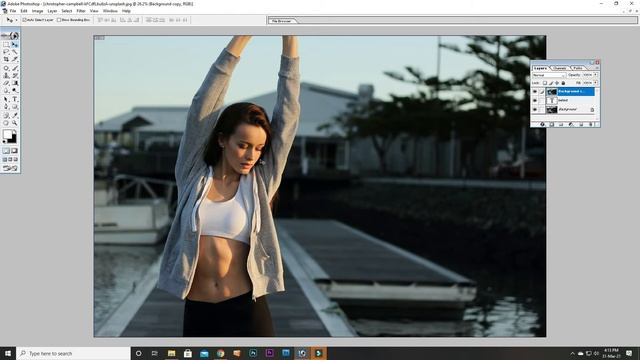This screenshot has width=640, height=360.
Task: Select the Magic Wand tool
Action: [x=15, y=51]
